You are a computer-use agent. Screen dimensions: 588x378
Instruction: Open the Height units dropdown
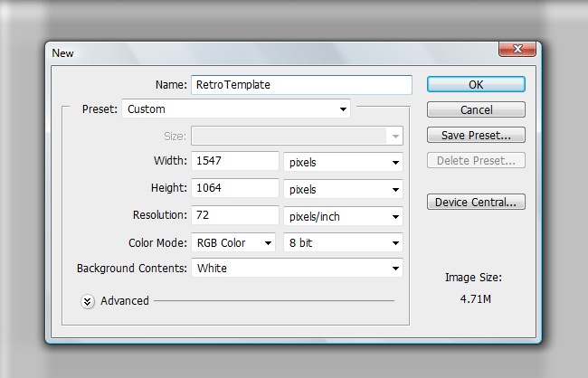[x=343, y=190]
